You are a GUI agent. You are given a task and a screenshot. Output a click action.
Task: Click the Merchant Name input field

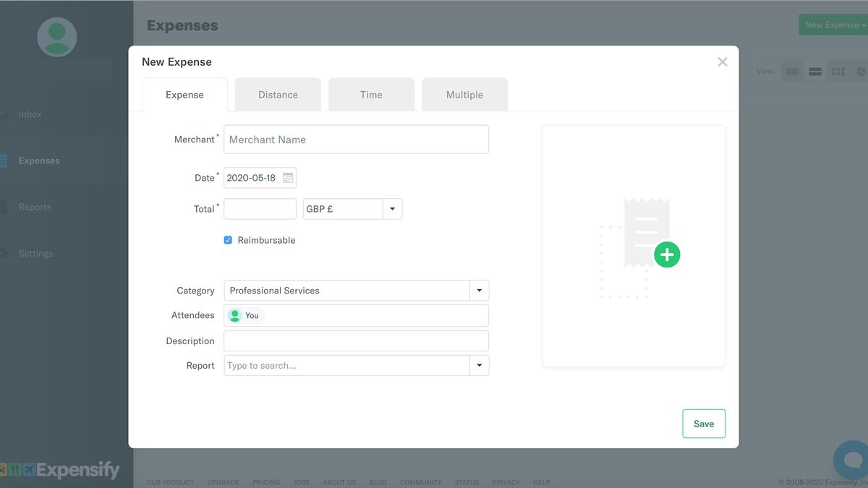[x=356, y=140]
